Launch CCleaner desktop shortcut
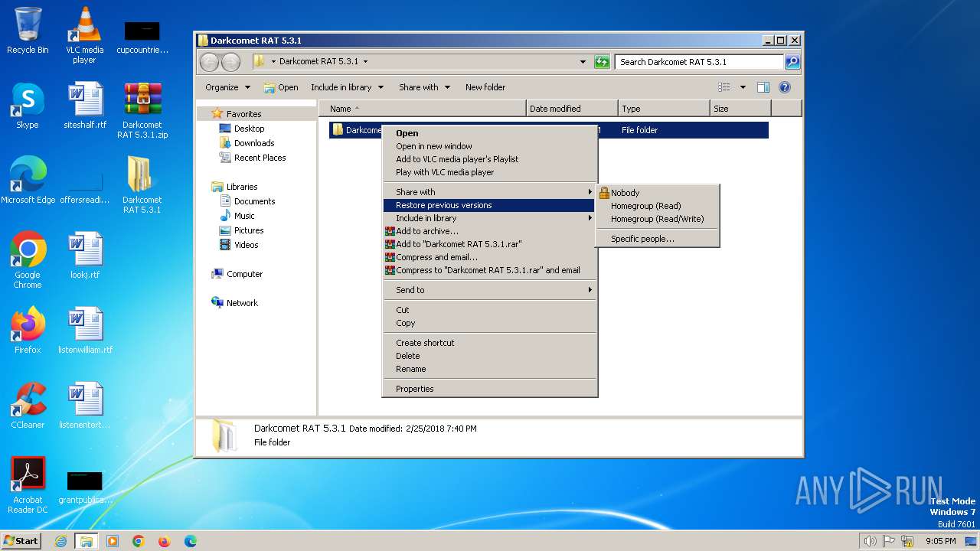980x551 pixels. (28, 406)
